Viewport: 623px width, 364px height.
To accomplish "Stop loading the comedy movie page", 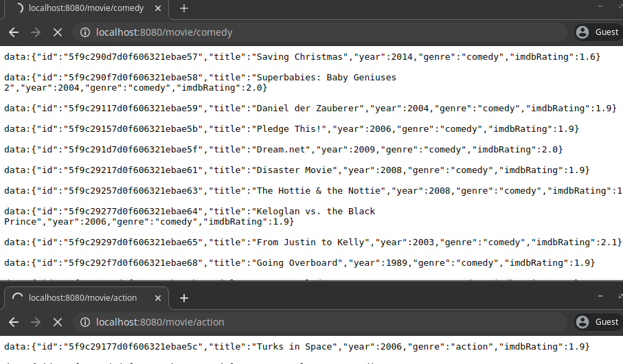I will pyautogui.click(x=57, y=32).
